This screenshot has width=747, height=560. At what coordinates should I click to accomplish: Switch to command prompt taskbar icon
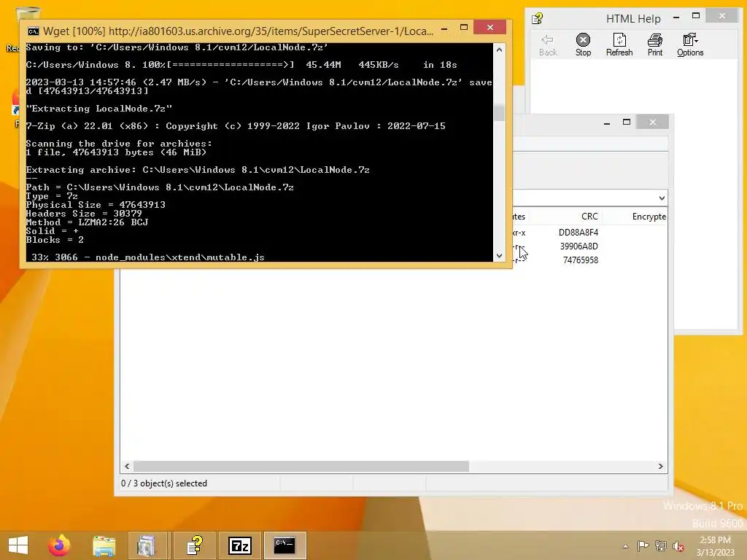tap(285, 545)
